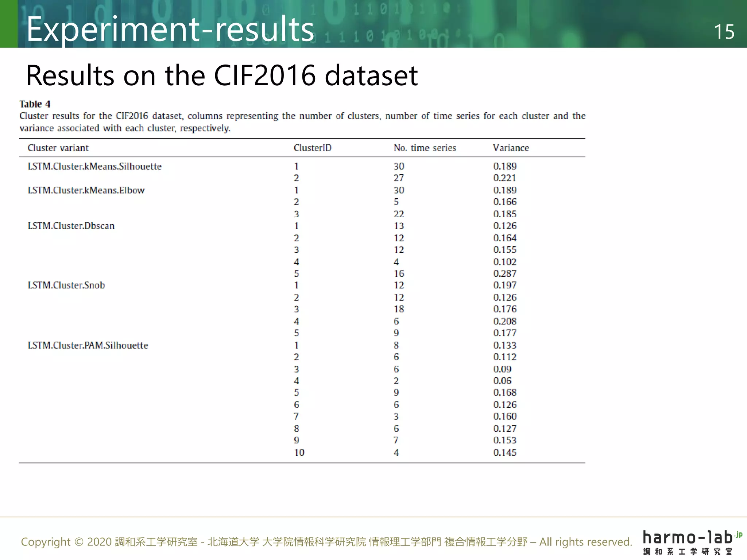Click time series count 22
The width and height of the screenshot is (747, 560).
pyautogui.click(x=399, y=214)
